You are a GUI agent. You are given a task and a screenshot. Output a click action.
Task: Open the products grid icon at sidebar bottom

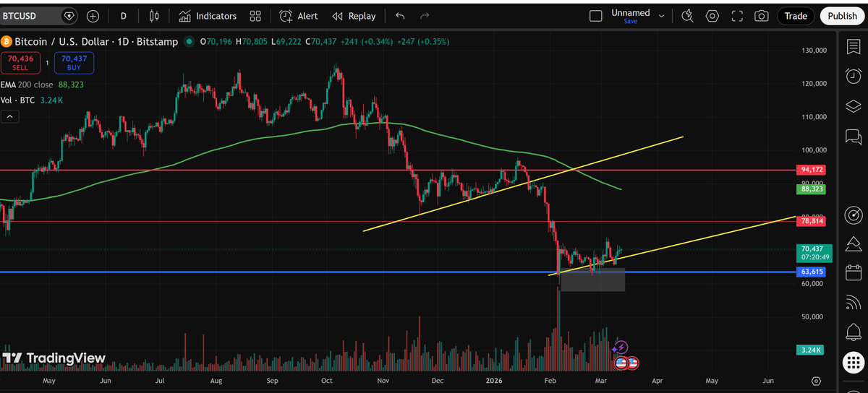pos(853,362)
